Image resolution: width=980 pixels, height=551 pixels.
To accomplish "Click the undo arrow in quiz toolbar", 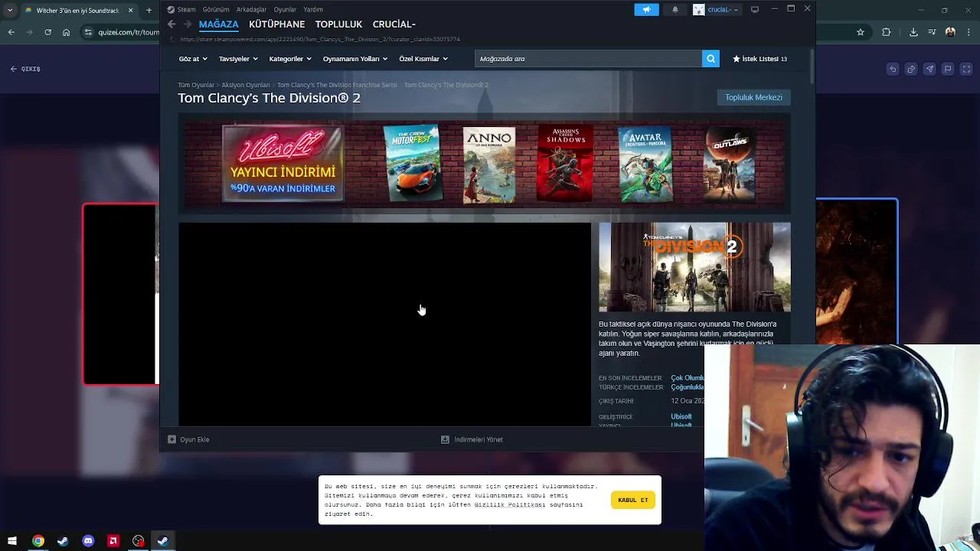I will click(893, 69).
